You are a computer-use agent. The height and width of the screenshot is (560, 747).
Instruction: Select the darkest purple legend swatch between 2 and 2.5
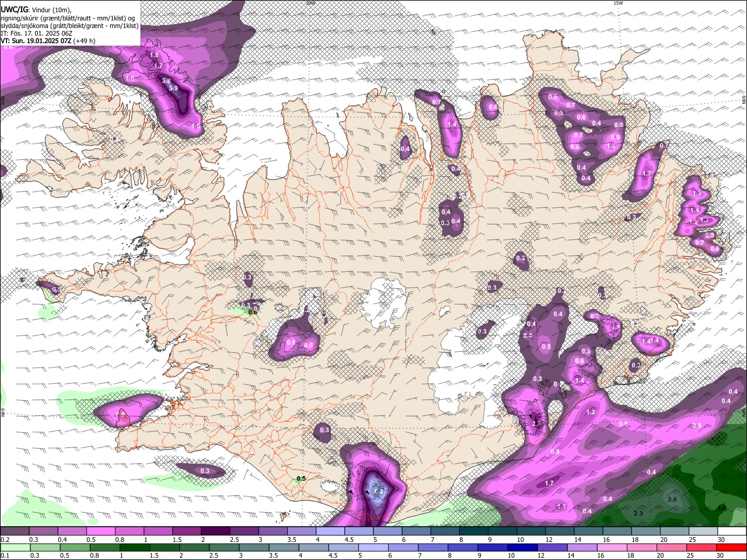215,531
